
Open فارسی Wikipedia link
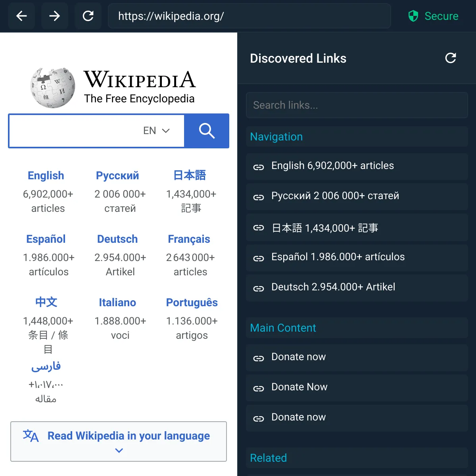[46, 366]
